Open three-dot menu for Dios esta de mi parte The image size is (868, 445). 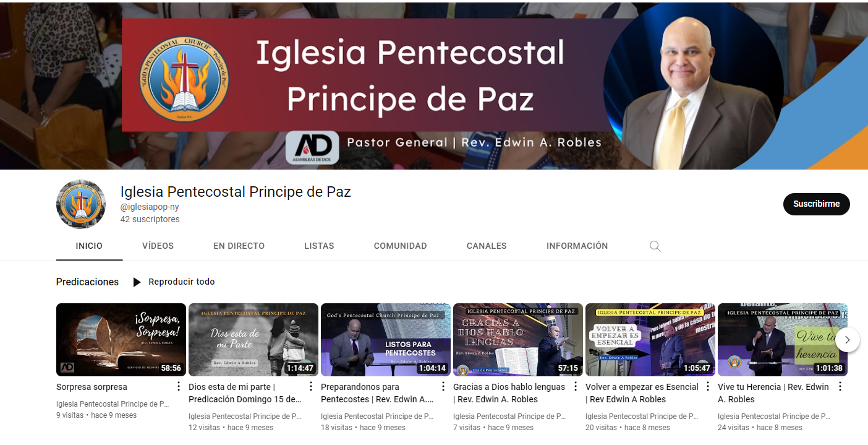click(x=311, y=387)
